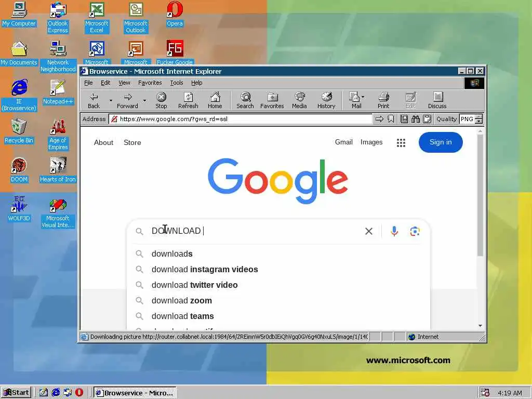This screenshot has height=399, width=532.
Task: Select the "download twitter video" suggestion
Action: pyautogui.click(x=278, y=285)
